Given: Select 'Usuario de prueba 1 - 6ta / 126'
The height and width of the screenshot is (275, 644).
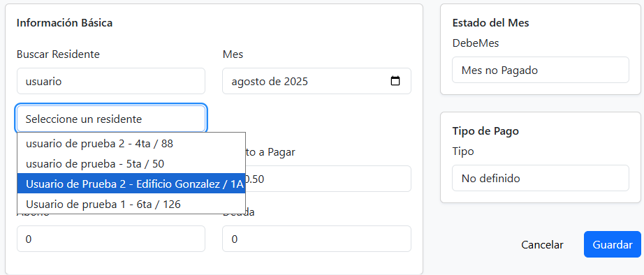Looking at the screenshot, I should 131,204.
